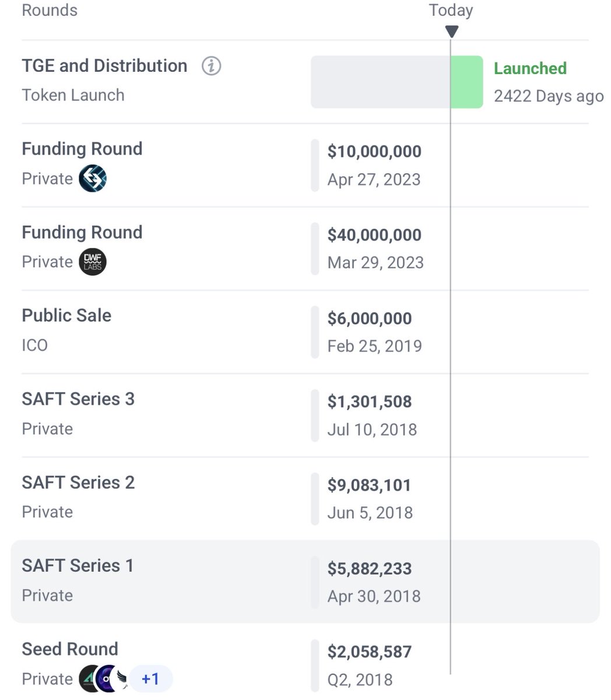Click the black 'A' investor logo in Seed Round

coord(89,678)
